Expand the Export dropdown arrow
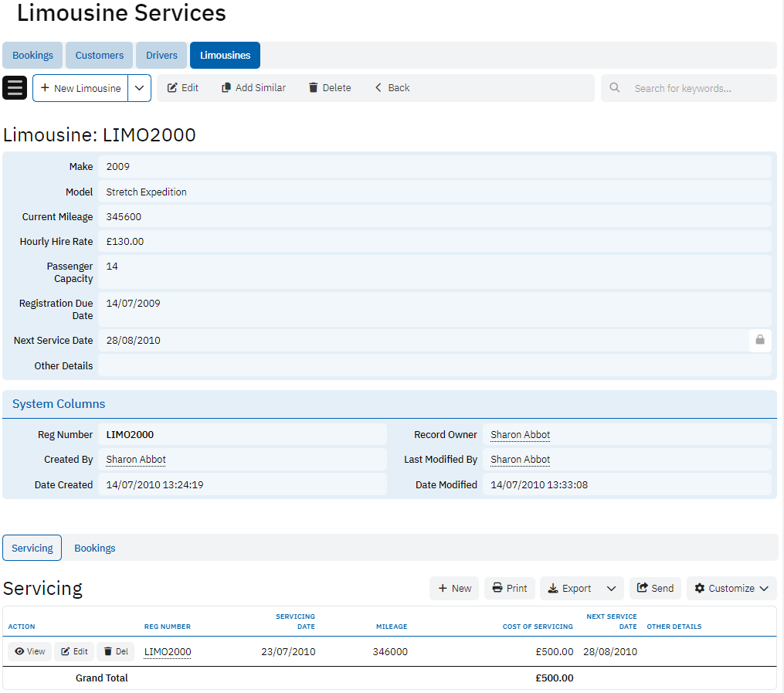Image resolution: width=784 pixels, height=693 pixels. point(611,588)
